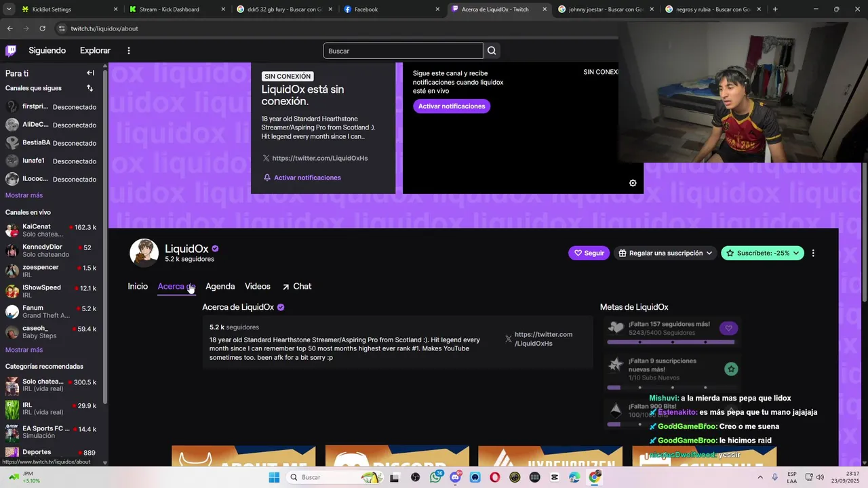
Task: Switch to the Inicio tab
Action: point(138,286)
